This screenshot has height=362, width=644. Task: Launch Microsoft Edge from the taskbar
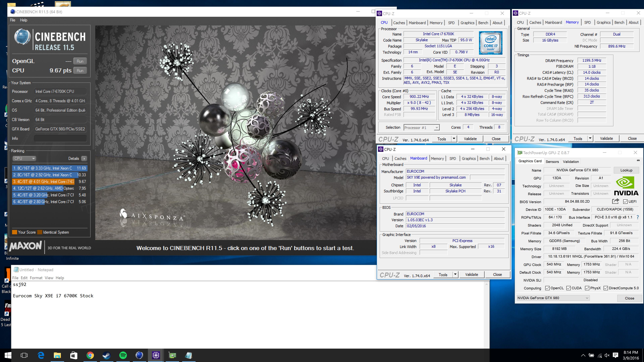(x=41, y=355)
